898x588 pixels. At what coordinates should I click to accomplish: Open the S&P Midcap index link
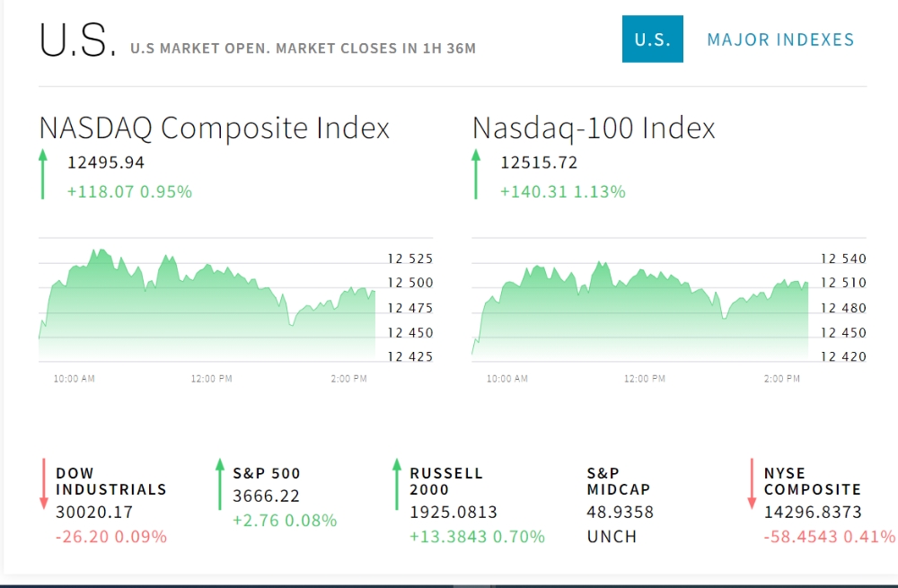(x=618, y=481)
